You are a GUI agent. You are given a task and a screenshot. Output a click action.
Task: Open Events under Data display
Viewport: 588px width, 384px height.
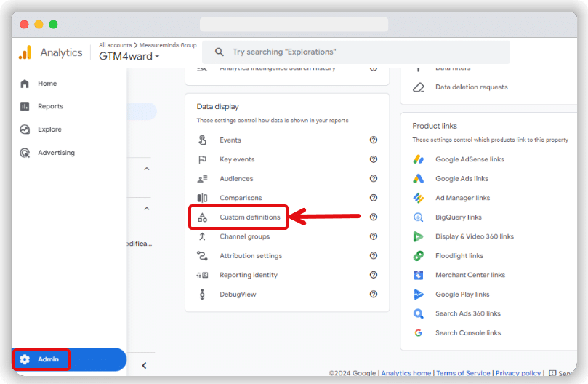(x=230, y=140)
